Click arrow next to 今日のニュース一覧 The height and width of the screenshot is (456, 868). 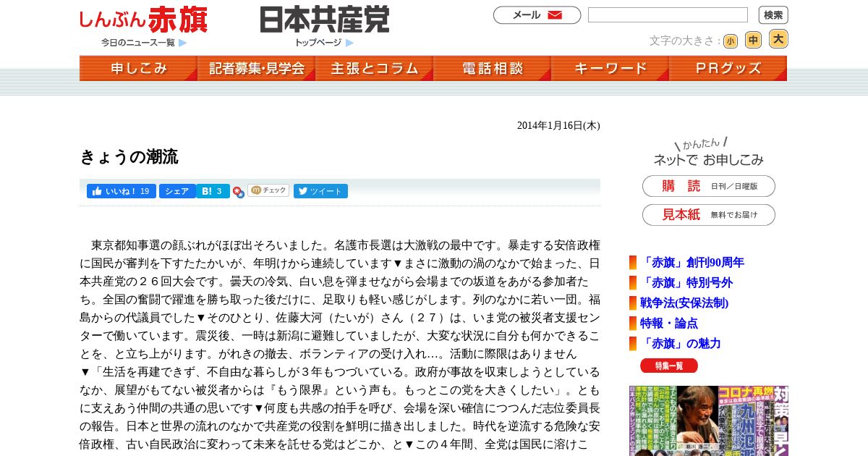[183, 43]
